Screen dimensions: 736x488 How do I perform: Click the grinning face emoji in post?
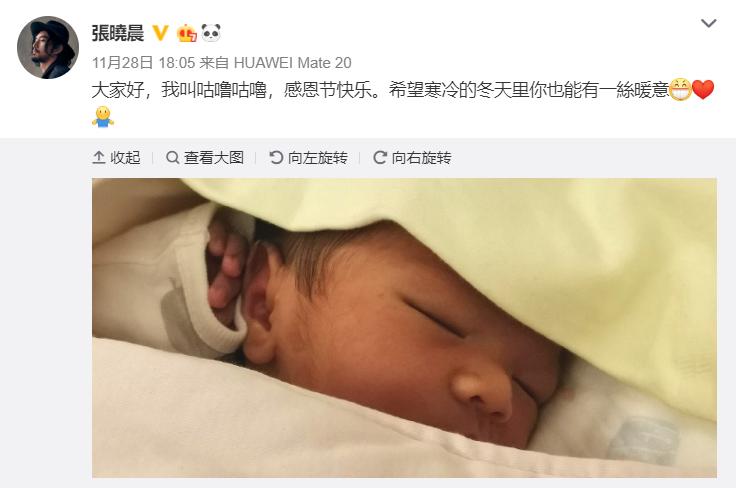(680, 90)
